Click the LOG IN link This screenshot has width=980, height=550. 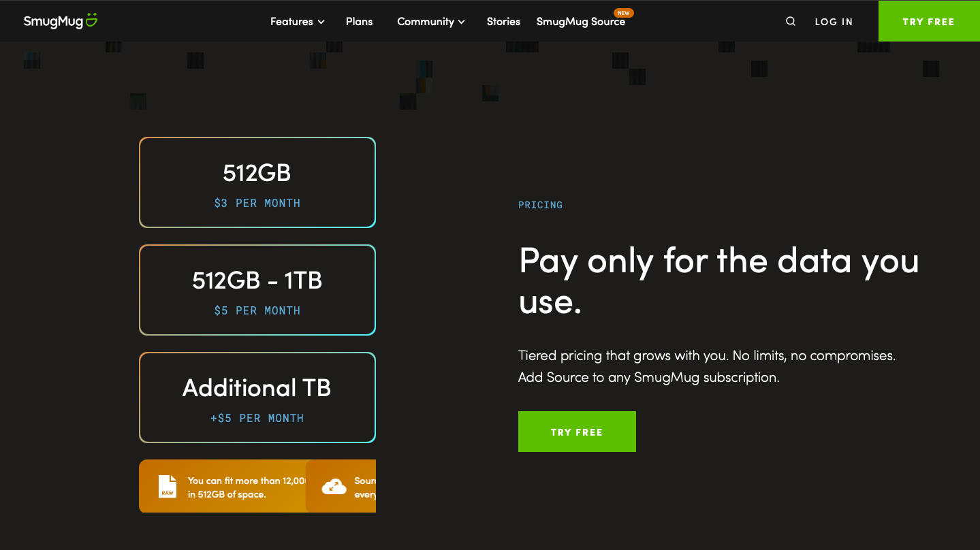[x=834, y=22]
